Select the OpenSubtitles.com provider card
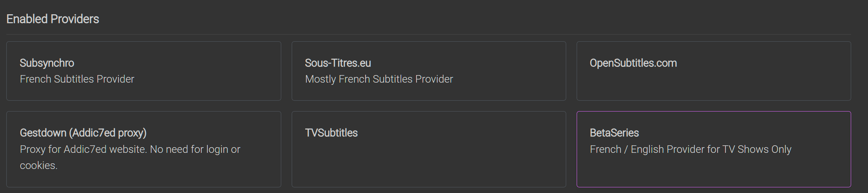The image size is (868, 193). [x=714, y=71]
